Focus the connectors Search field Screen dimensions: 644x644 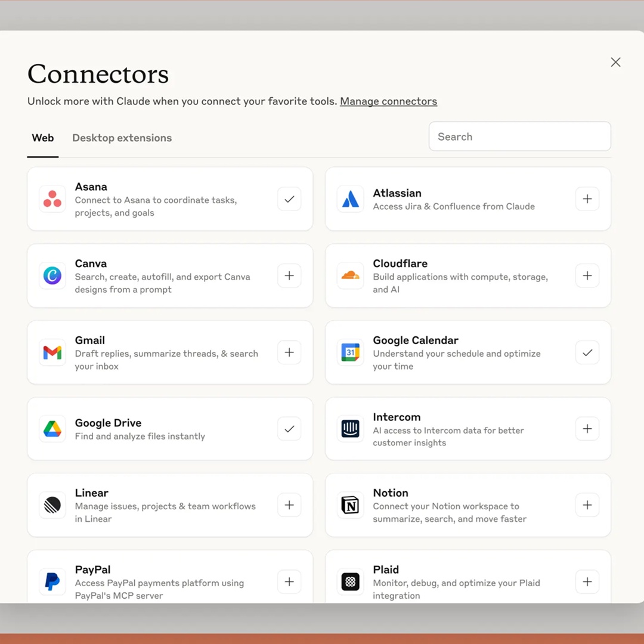tap(519, 137)
